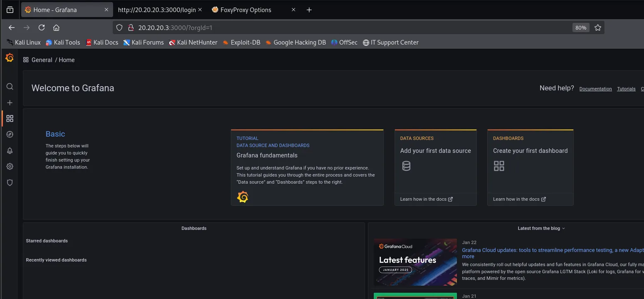This screenshot has width=644, height=299.
Task: Click the Latest features January 2025 thumbnail
Action: coord(415,262)
